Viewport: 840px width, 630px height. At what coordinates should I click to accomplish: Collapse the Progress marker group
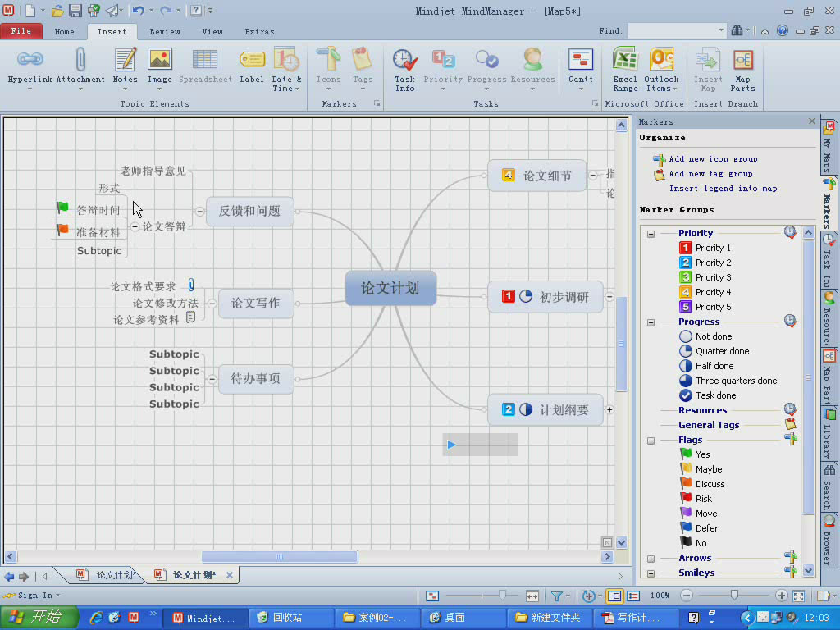(x=651, y=322)
